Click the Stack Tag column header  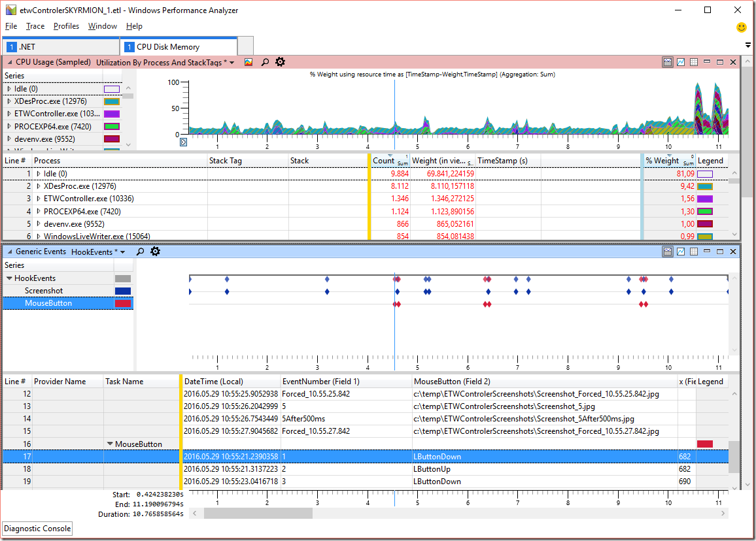coord(248,161)
